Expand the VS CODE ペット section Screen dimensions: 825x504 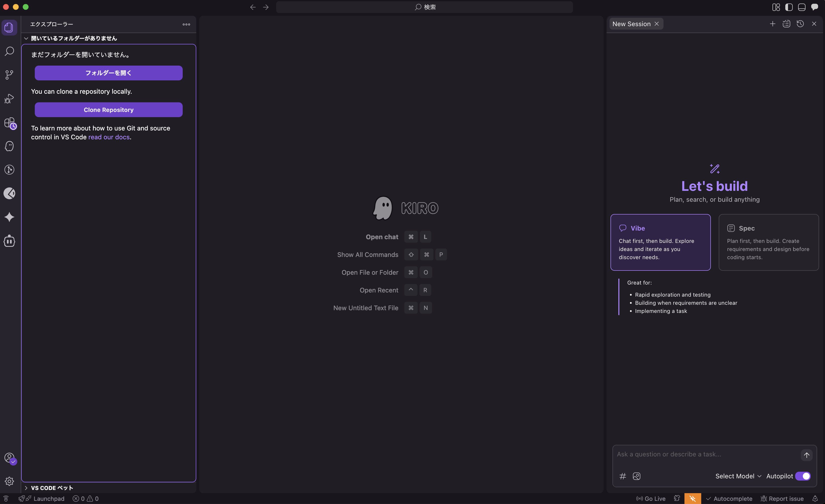click(52, 487)
